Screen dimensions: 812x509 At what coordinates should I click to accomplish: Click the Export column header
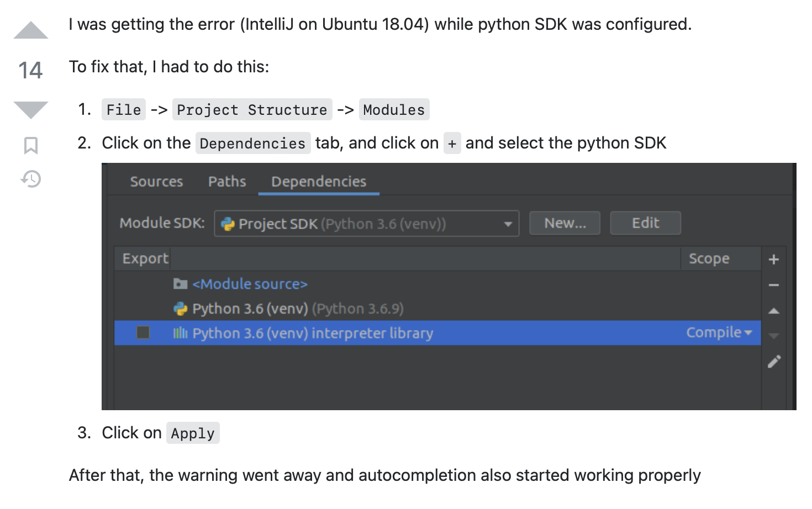(145, 258)
